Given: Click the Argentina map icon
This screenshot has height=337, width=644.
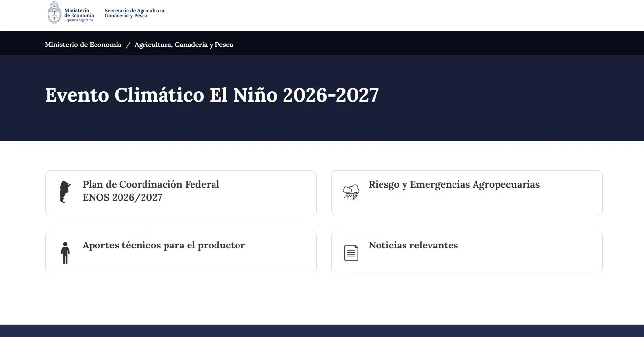Looking at the screenshot, I should pos(65,192).
